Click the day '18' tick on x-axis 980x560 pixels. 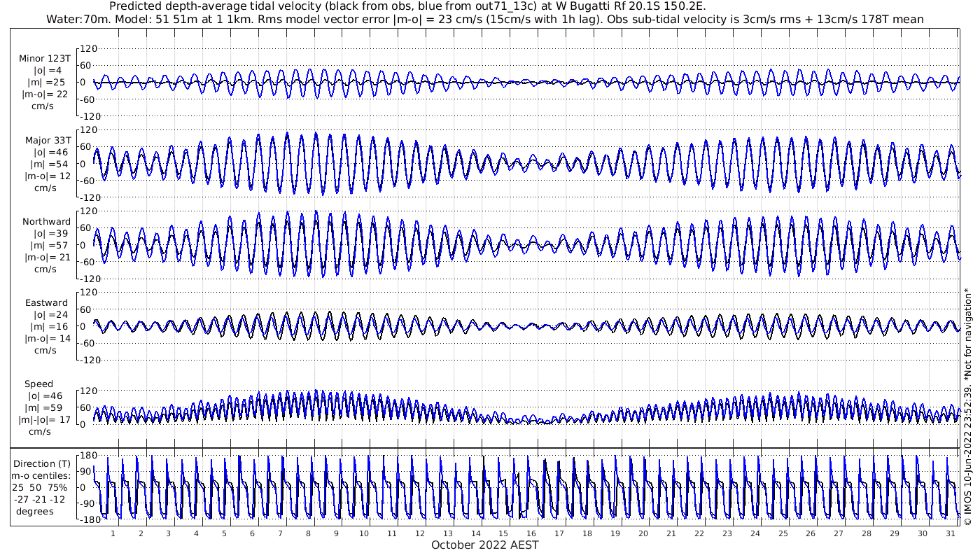click(x=587, y=533)
